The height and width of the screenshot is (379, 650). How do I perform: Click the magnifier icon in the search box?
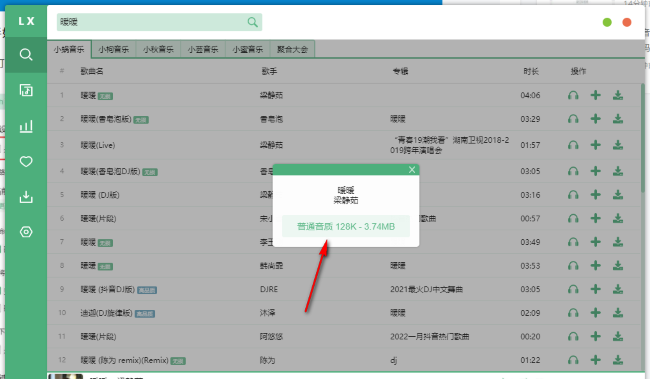[x=252, y=22]
